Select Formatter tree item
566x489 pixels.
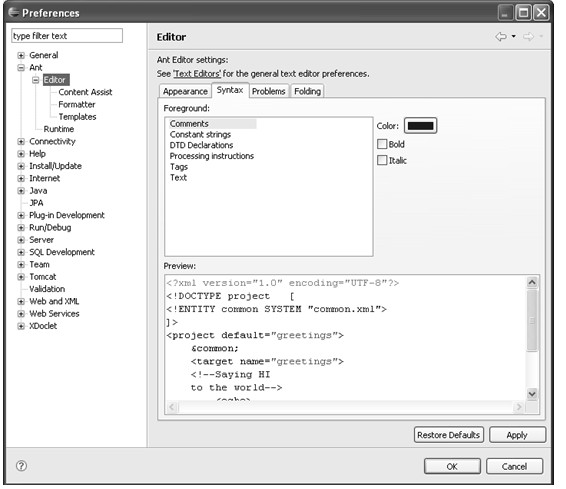click(77, 104)
